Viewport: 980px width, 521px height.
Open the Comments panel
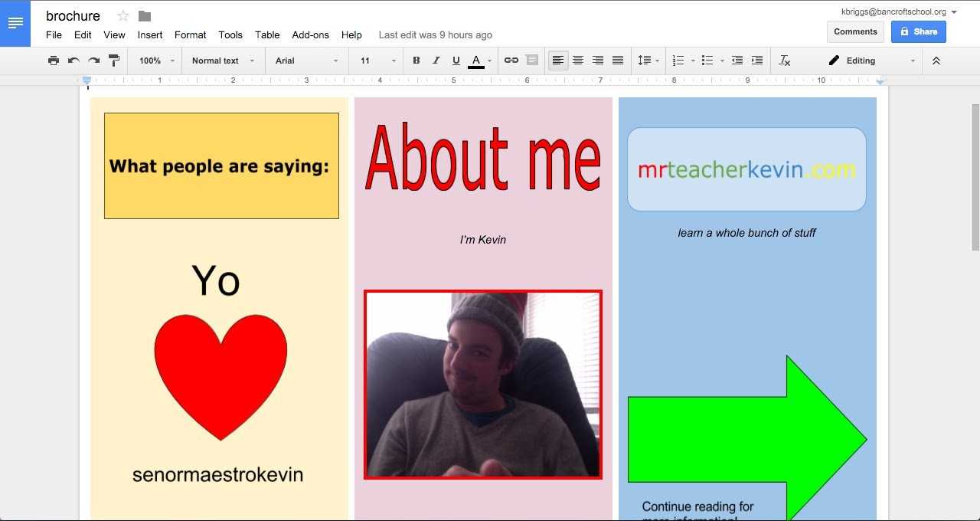(855, 31)
